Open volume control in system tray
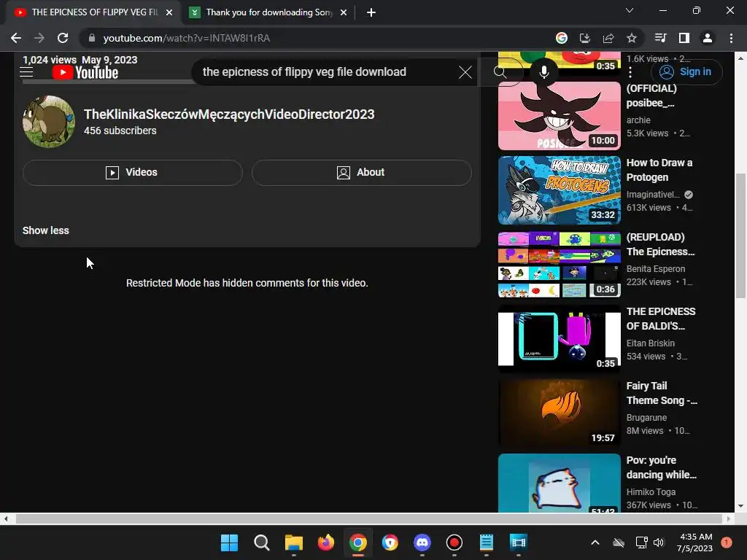The image size is (747, 560). click(x=659, y=542)
